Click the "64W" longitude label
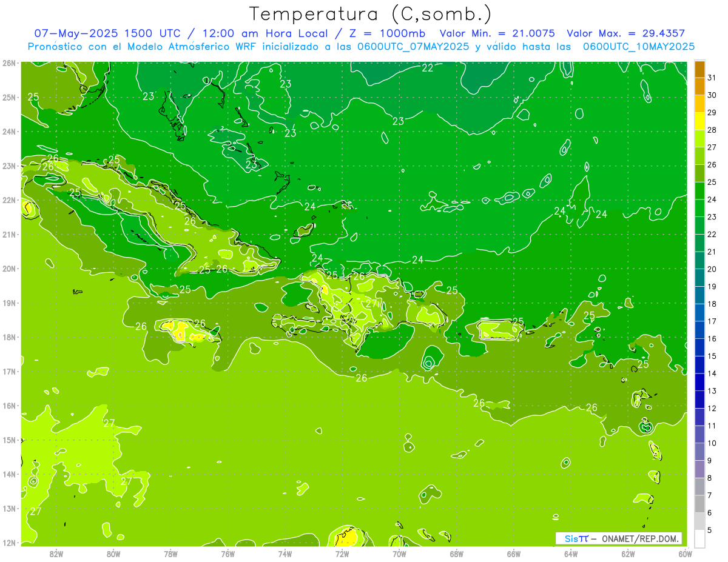 pyautogui.click(x=571, y=554)
